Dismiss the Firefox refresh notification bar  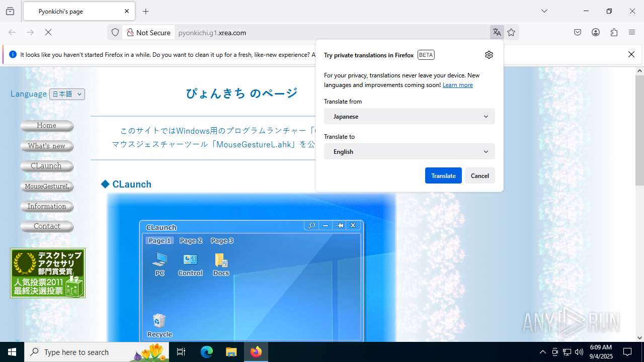(631, 54)
